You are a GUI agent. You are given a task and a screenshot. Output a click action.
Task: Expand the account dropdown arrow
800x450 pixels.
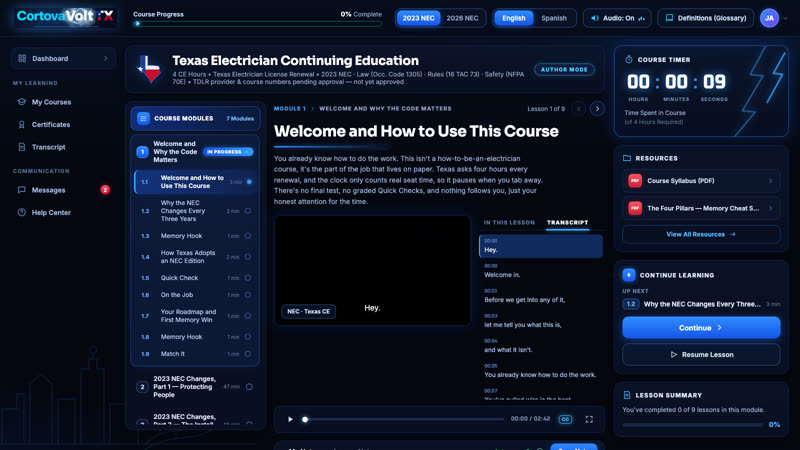click(785, 18)
